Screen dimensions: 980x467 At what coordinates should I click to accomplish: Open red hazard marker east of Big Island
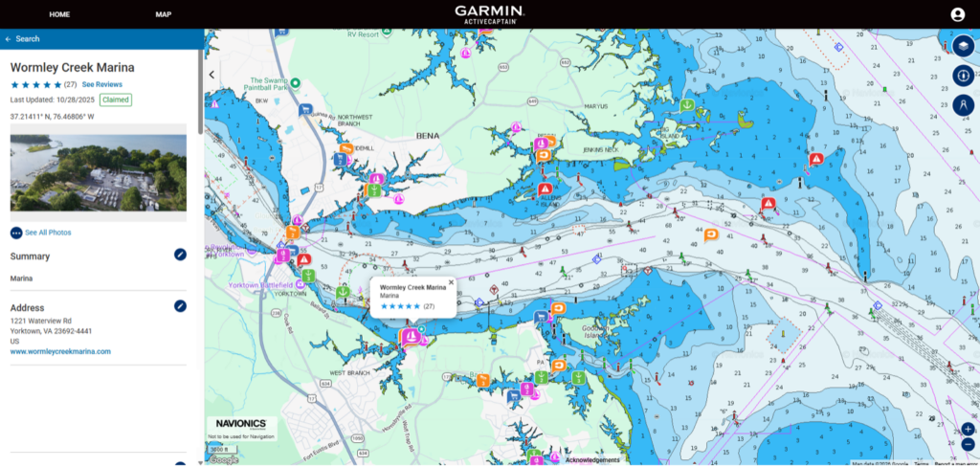[x=816, y=159]
